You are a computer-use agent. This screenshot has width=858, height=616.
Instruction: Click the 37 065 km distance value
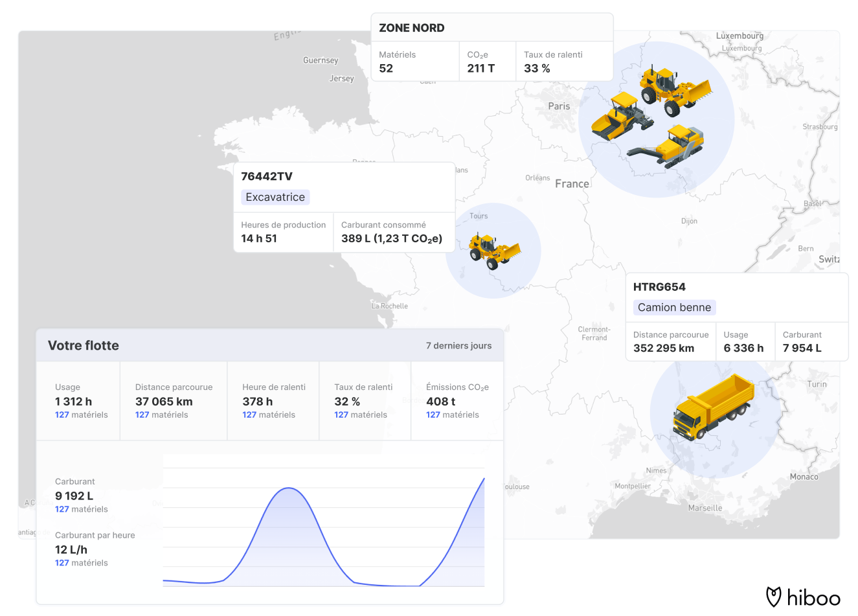click(x=164, y=402)
